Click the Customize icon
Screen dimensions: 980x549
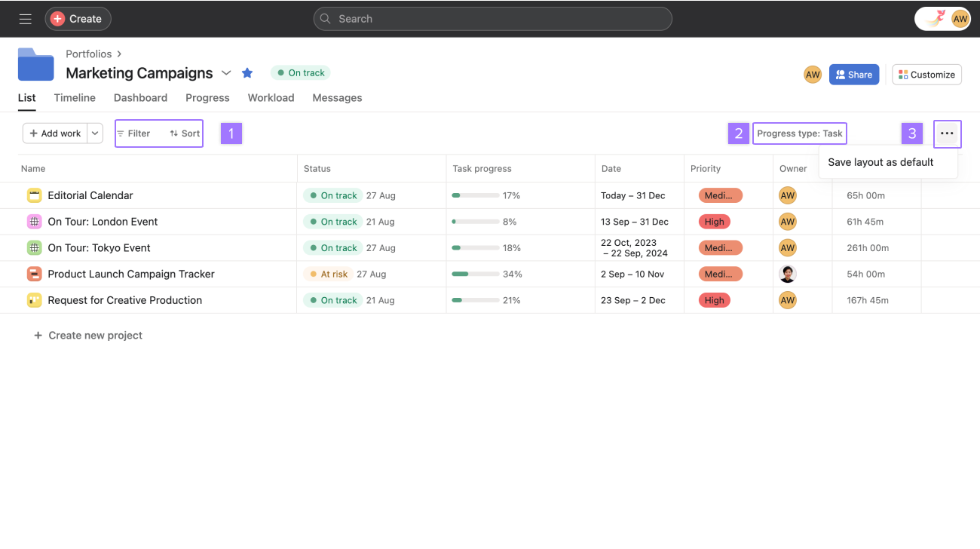(903, 74)
